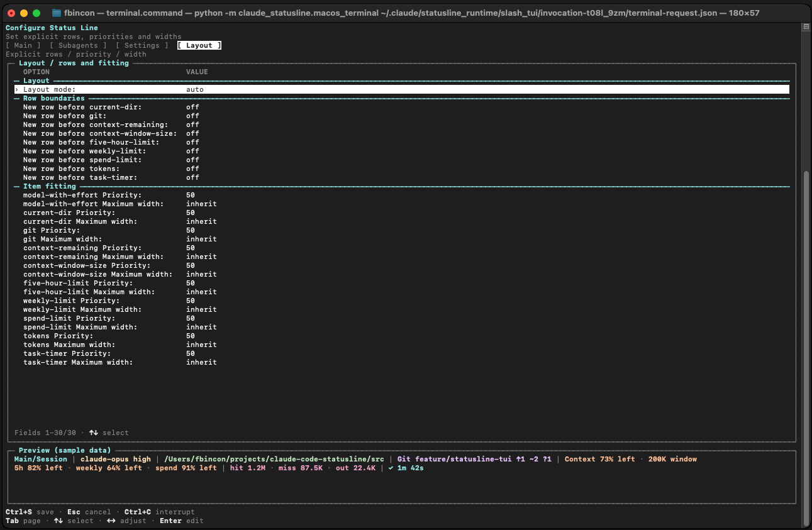Click the Enter edit hint
The image size is (812, 530).
182,521
